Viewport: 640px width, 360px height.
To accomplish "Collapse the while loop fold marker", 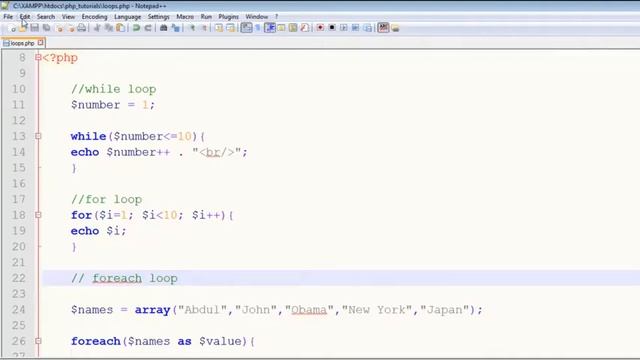I will (x=38, y=136).
